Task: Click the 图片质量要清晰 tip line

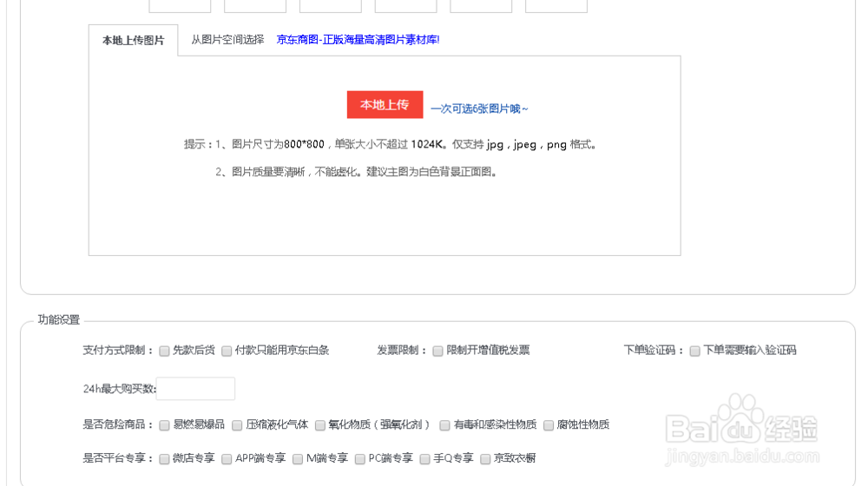Action: pos(356,172)
